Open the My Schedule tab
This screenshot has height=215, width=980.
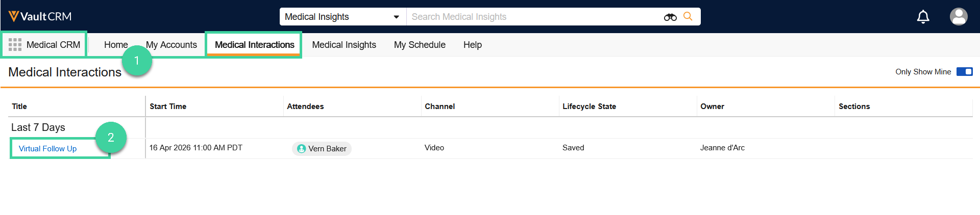(420, 45)
